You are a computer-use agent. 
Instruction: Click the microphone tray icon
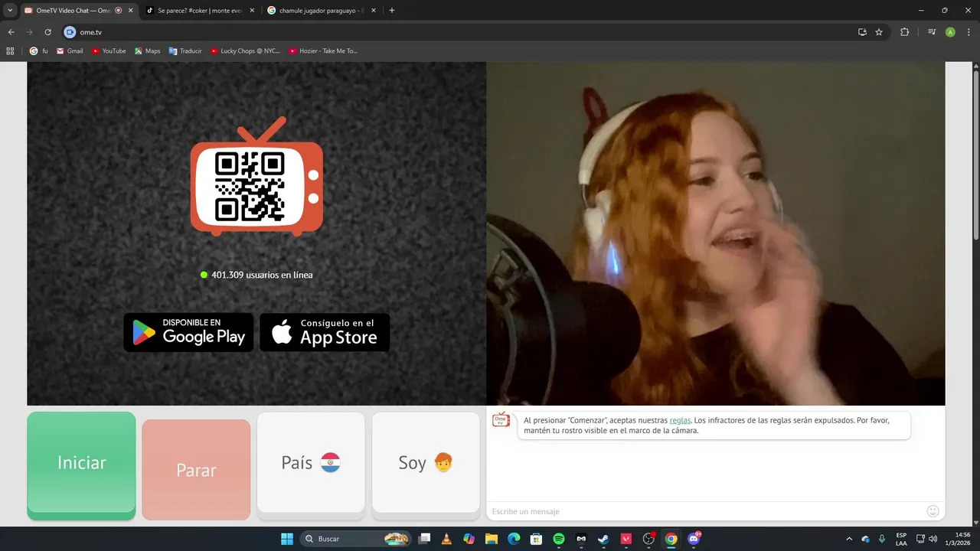click(883, 539)
